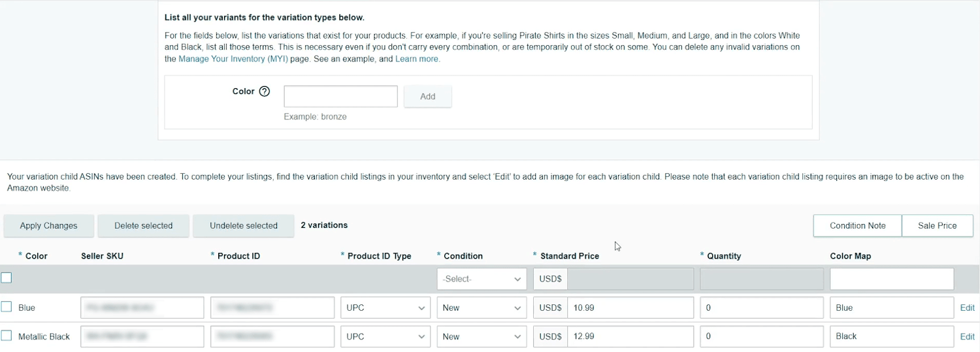Viewport: 980px width, 352px height.
Task: Click the Standard Price column header
Action: [x=570, y=256]
